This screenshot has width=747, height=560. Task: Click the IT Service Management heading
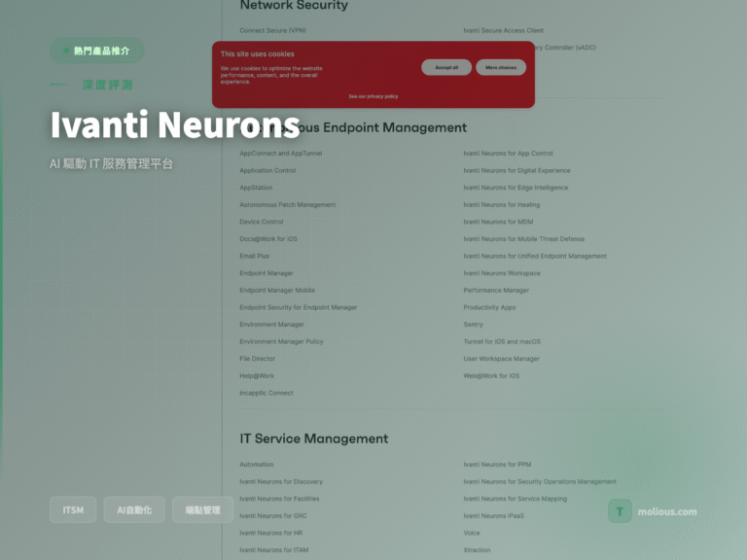[x=314, y=438]
